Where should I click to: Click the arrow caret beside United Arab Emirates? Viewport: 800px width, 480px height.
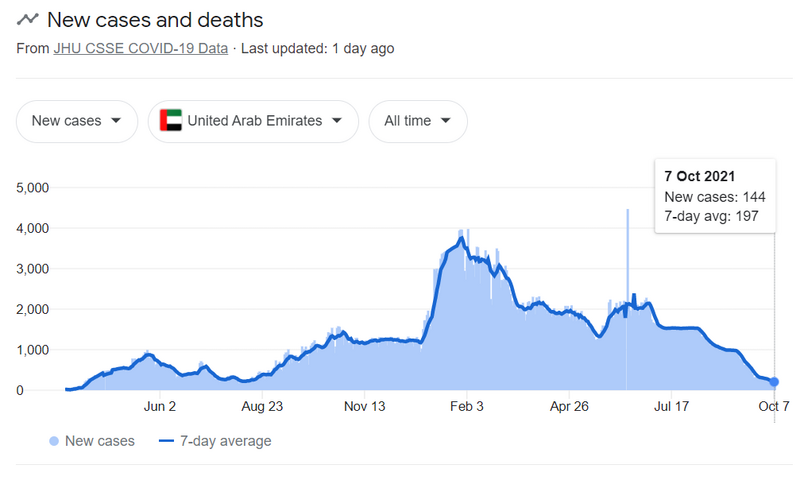coord(336,121)
